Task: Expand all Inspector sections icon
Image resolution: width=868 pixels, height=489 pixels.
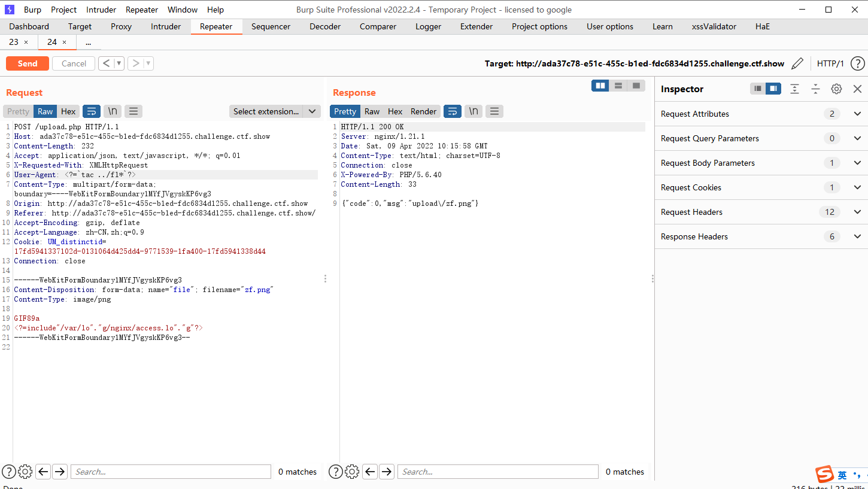Action: [x=794, y=89]
